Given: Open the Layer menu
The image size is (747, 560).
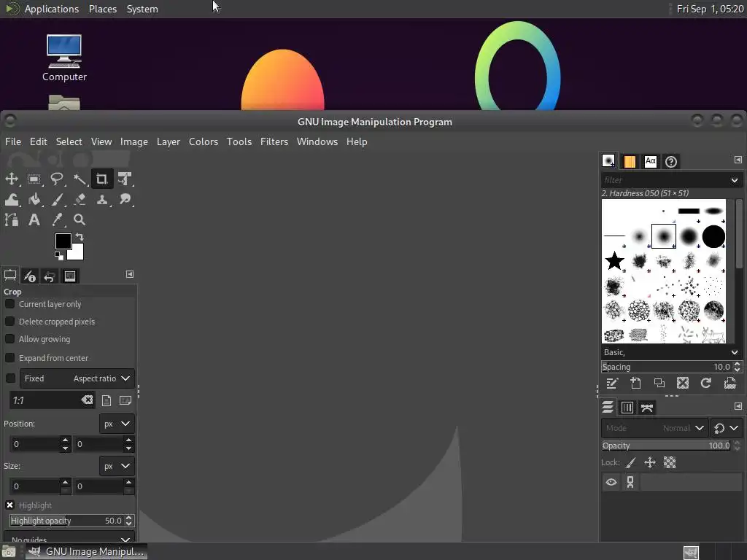Looking at the screenshot, I should tap(169, 141).
